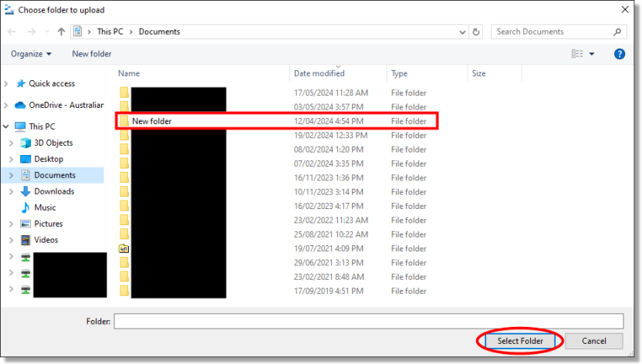Viewport: 642px width, 364px height.
Task: Open the Organize menu
Action: pyautogui.click(x=31, y=53)
